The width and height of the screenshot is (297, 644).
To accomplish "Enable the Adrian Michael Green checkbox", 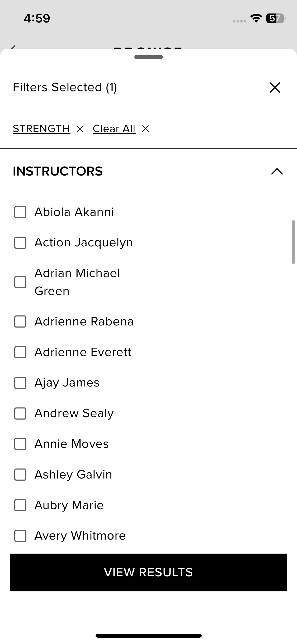I will point(20,282).
